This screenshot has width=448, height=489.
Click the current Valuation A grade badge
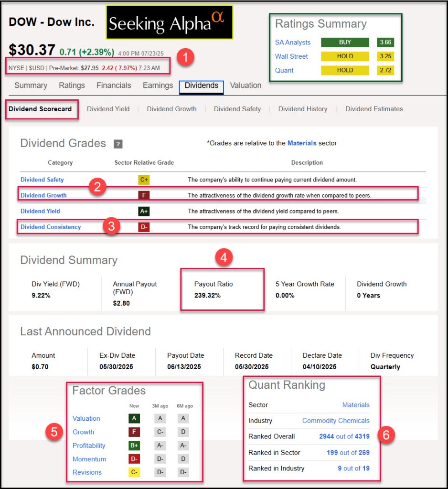tap(134, 419)
